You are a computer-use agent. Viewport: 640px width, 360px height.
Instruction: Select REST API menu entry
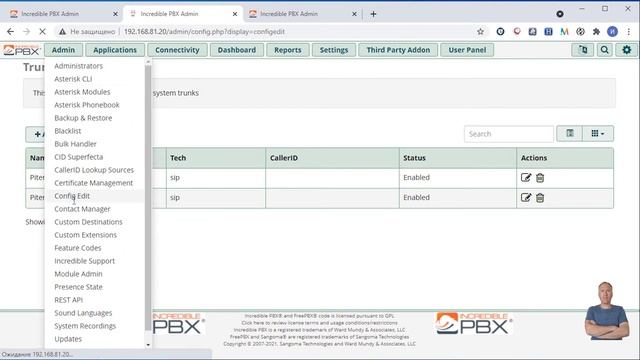click(x=68, y=300)
